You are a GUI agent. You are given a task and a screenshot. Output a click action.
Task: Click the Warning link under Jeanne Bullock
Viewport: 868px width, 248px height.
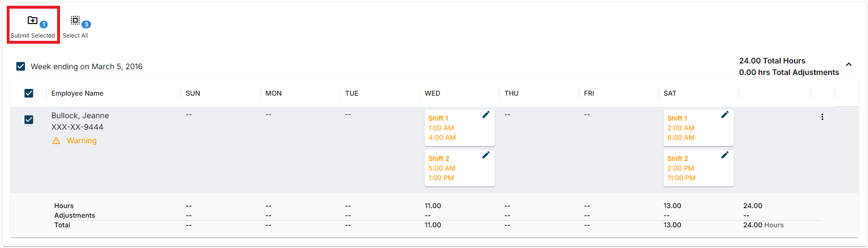tap(82, 141)
